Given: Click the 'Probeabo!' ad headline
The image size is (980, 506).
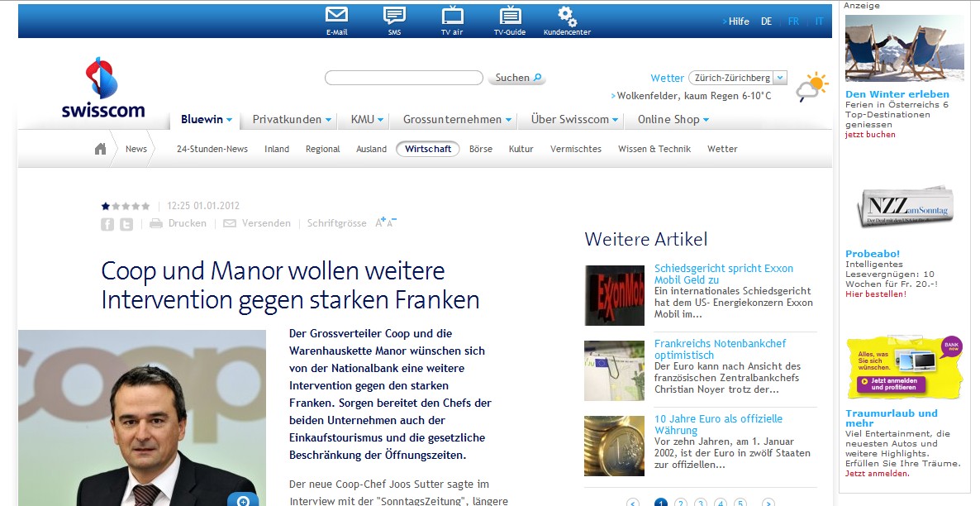Looking at the screenshot, I should click(873, 254).
